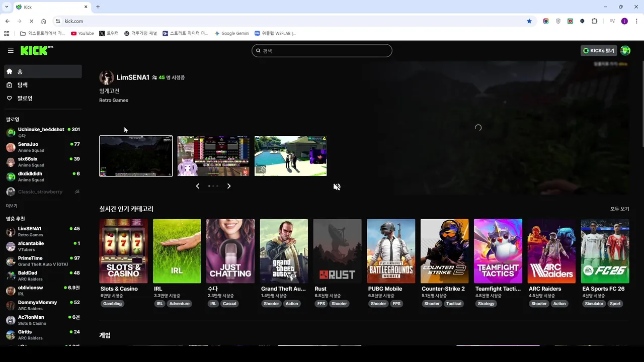Screen dimensions: 644x362
Task: Open EA Sports FC 26 category card
Action: click(605, 251)
